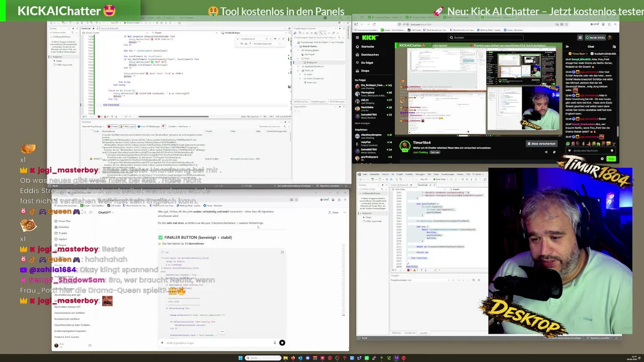Expand 'Mehr Anzeigen' in Kick followed list
644x362 pixels.
(x=363, y=123)
